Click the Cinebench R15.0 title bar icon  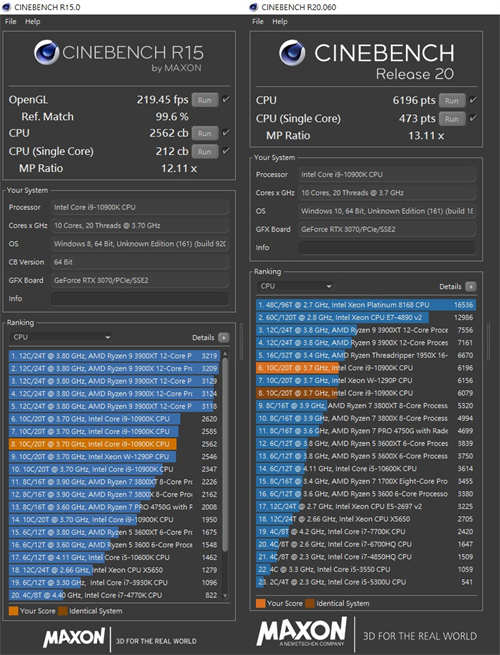[x=6, y=7]
